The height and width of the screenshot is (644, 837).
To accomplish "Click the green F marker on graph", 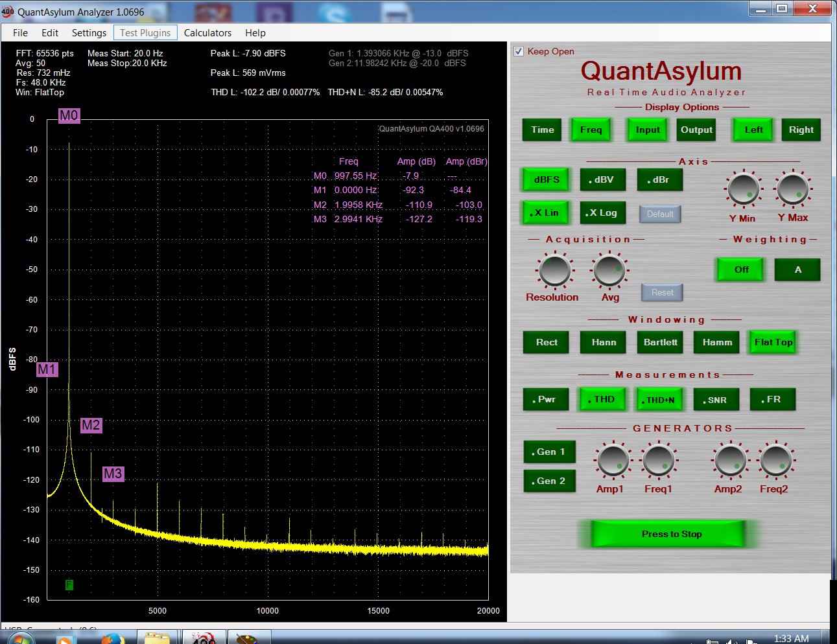I will click(x=69, y=585).
